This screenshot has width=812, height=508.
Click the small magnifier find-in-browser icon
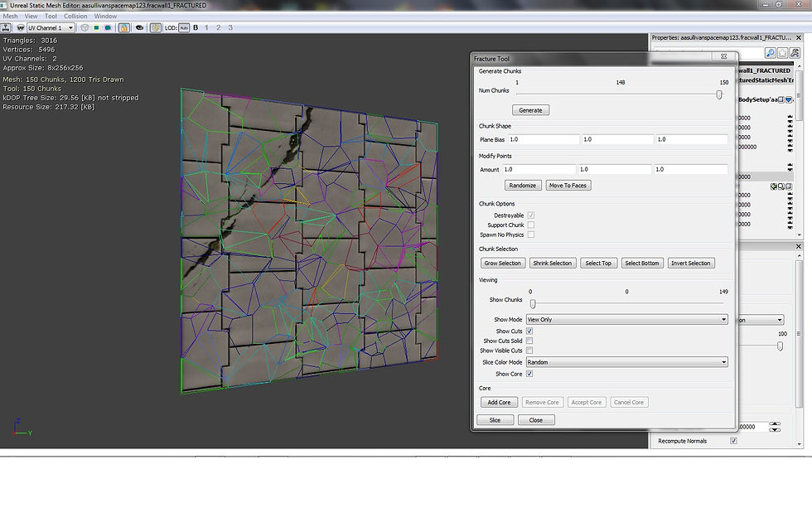coord(781,186)
